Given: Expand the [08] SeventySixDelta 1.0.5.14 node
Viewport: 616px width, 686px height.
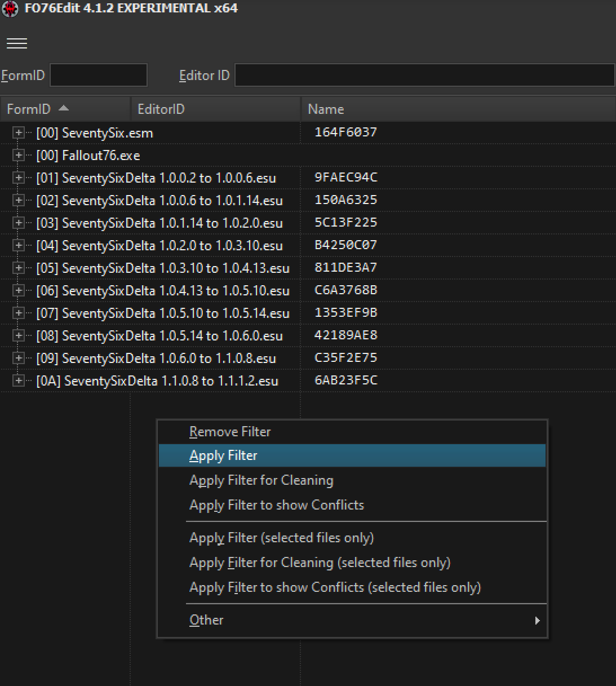Looking at the screenshot, I should (19, 335).
